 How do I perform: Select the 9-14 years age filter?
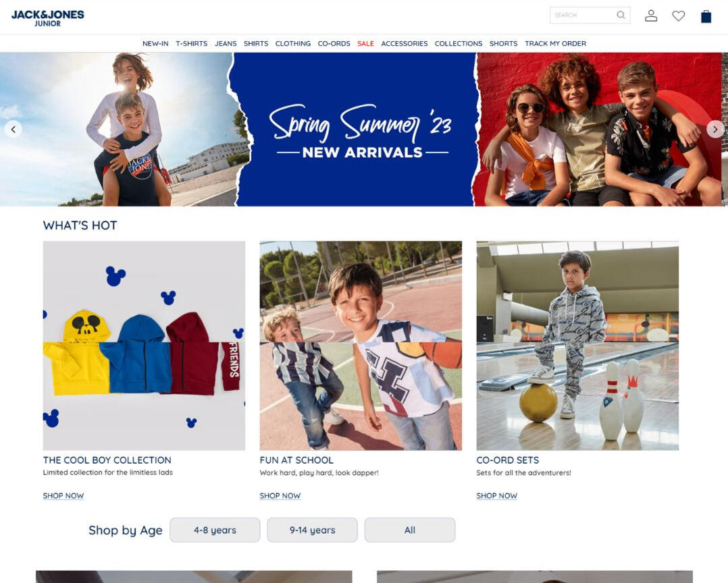coord(313,530)
